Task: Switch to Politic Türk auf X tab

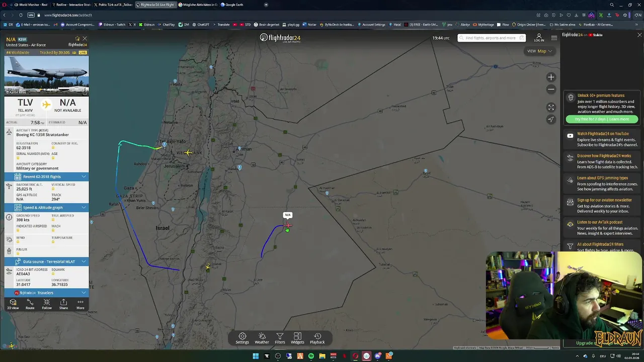Action: (114, 5)
